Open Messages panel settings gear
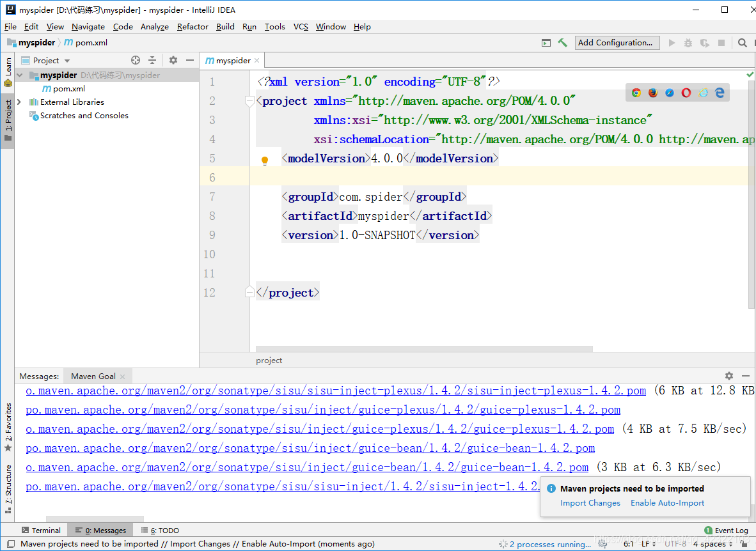Image resolution: width=756 pixels, height=551 pixels. click(x=729, y=375)
